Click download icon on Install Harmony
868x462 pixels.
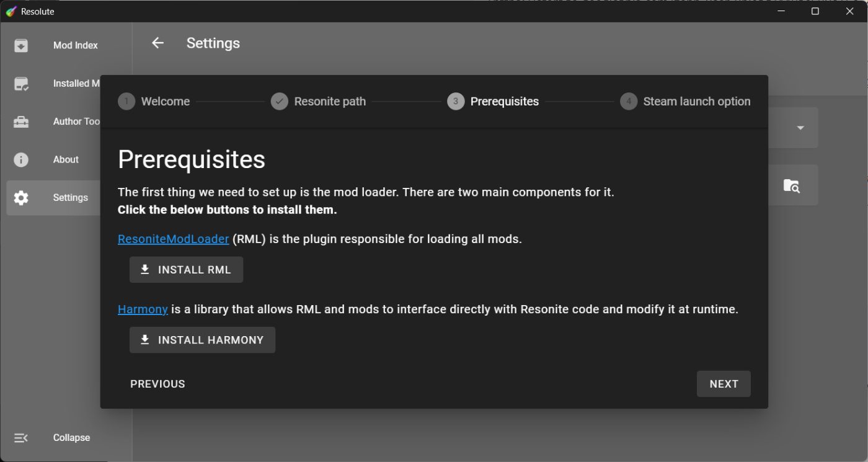pyautogui.click(x=145, y=339)
